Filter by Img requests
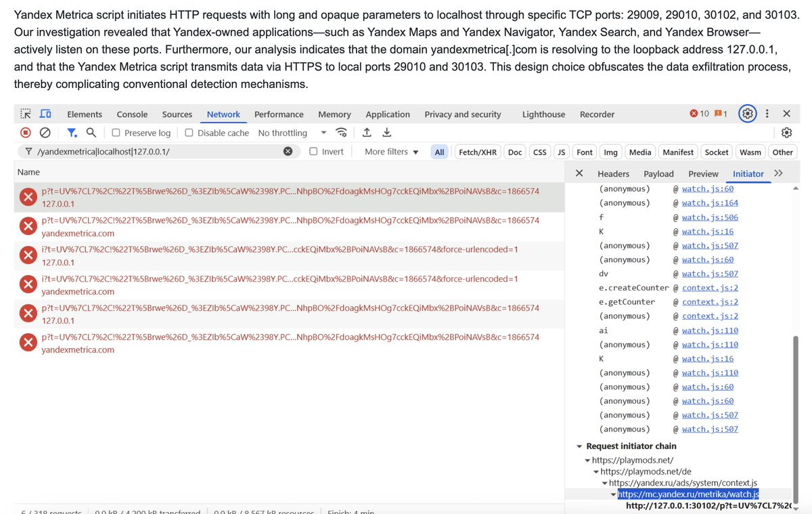This screenshot has height=514, width=812. click(611, 152)
